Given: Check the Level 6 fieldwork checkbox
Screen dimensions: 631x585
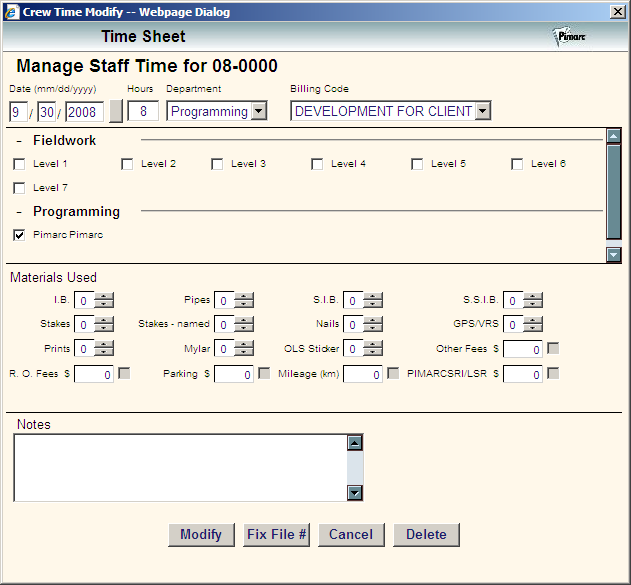Looking at the screenshot, I should tap(517, 164).
